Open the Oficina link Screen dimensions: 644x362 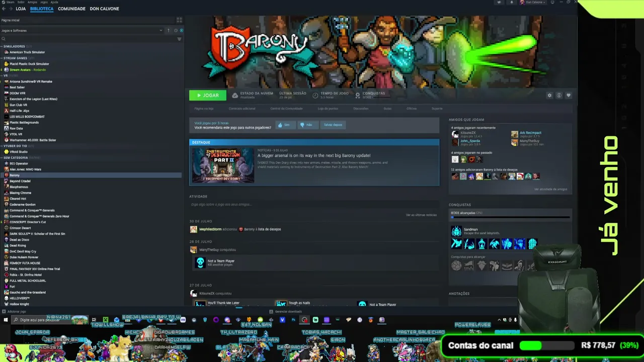point(412,109)
